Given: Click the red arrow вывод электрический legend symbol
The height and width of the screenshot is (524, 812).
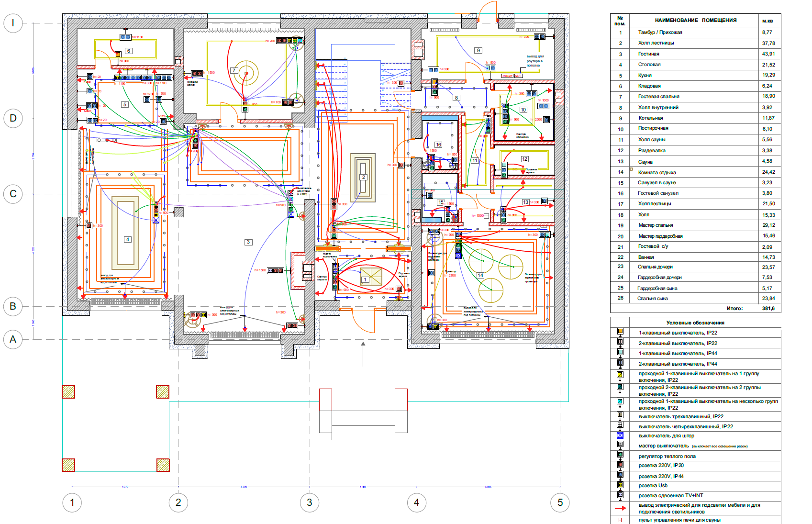Looking at the screenshot, I should coord(620,508).
